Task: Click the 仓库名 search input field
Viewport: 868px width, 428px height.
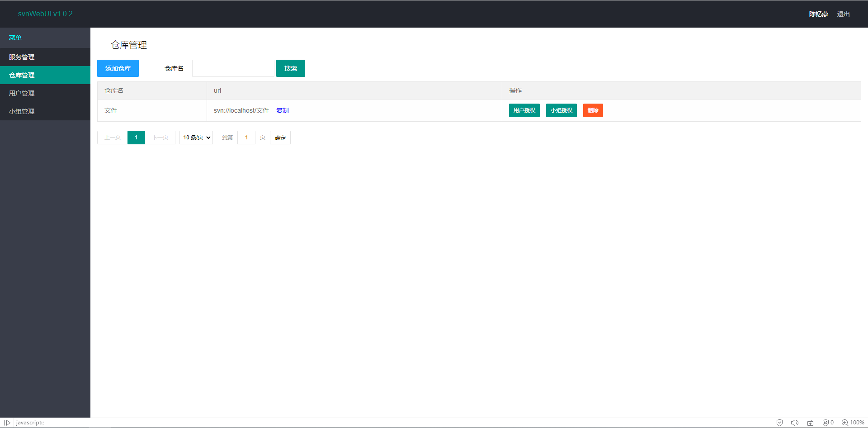Action: [x=233, y=68]
